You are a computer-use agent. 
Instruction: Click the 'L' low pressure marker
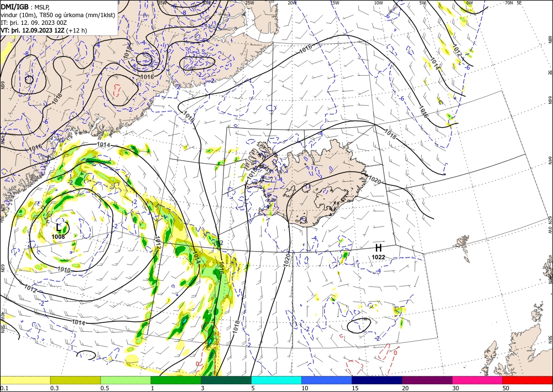click(59, 227)
